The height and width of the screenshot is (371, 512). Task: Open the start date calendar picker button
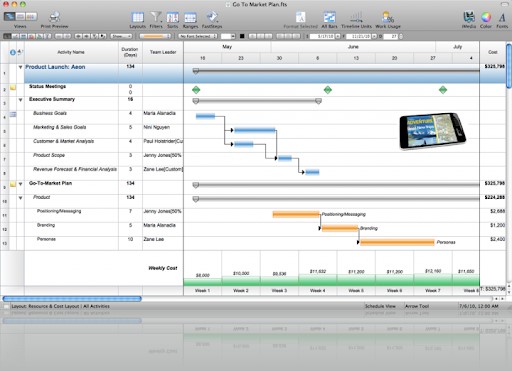tap(338, 36)
